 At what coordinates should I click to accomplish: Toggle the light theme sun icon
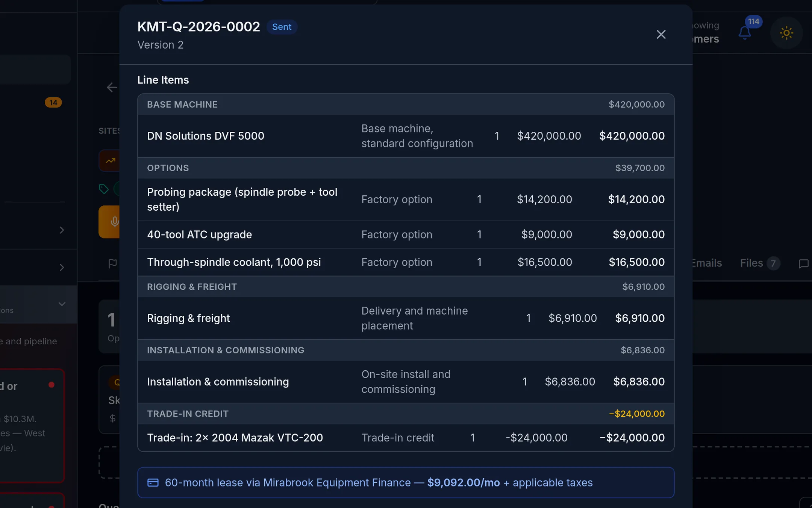[786, 33]
